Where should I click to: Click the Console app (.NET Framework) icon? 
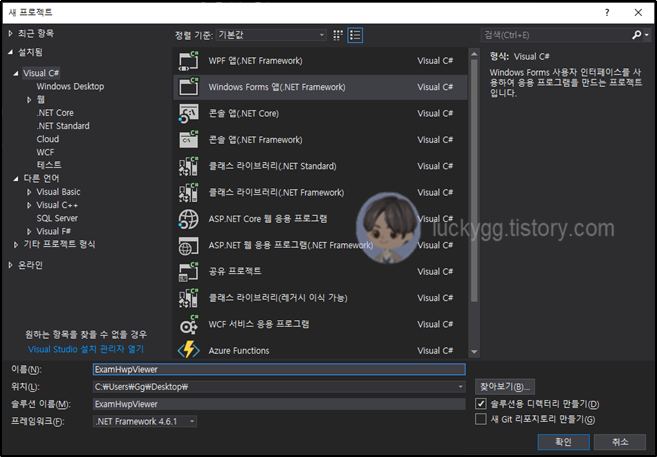click(189, 139)
